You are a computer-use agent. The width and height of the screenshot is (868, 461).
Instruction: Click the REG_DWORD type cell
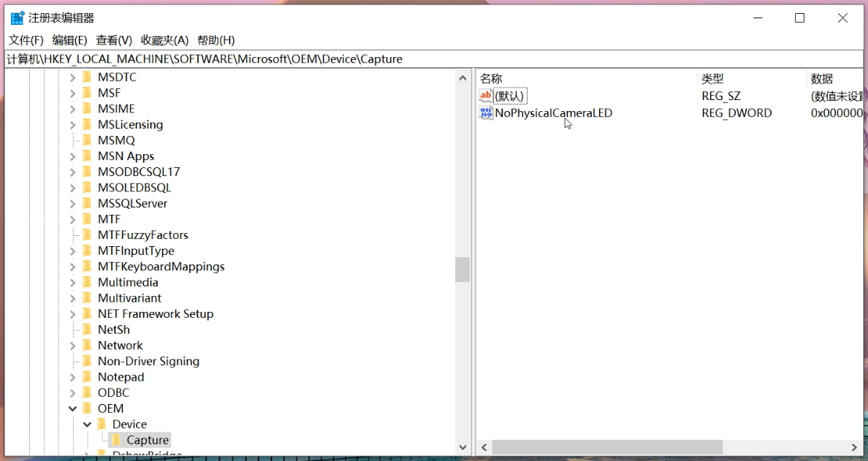(x=736, y=113)
